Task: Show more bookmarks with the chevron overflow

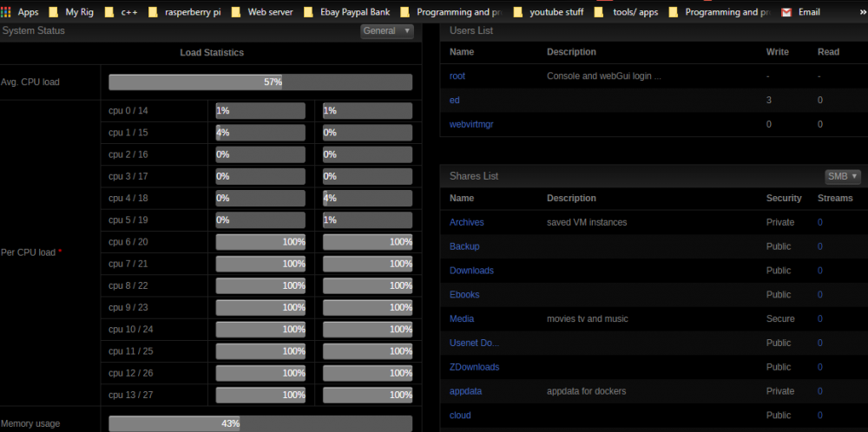Action: click(x=862, y=12)
